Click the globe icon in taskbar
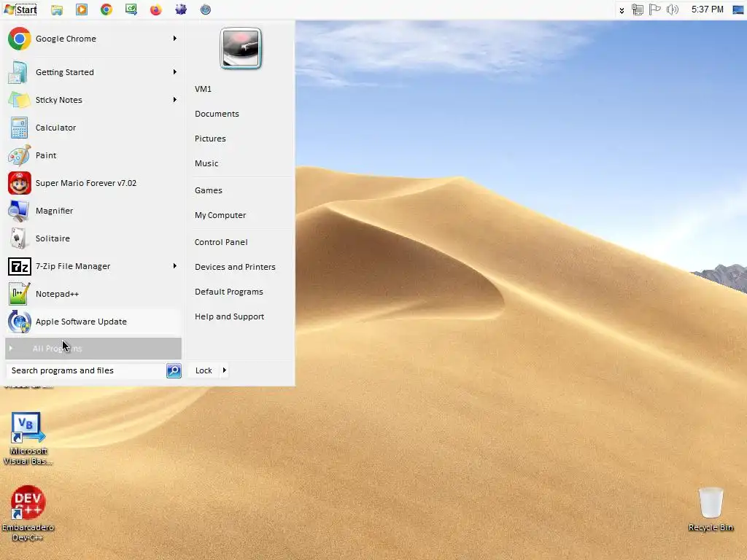The image size is (747, 560). coord(205,9)
